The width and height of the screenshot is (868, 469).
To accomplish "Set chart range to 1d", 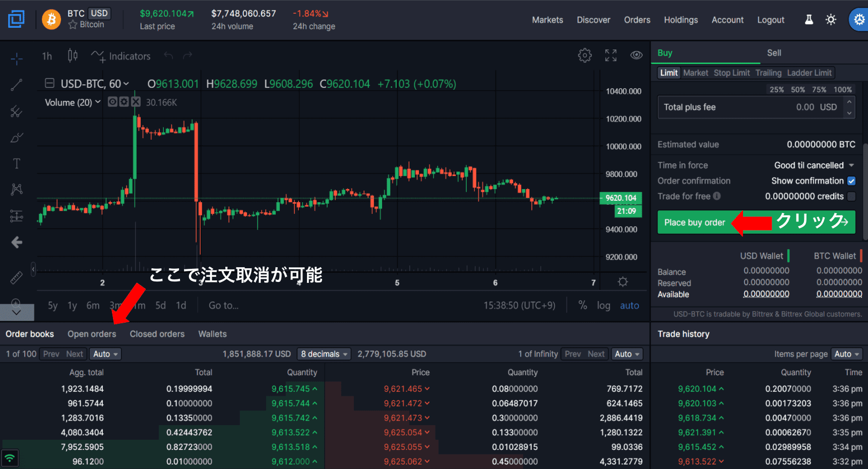I will (181, 306).
